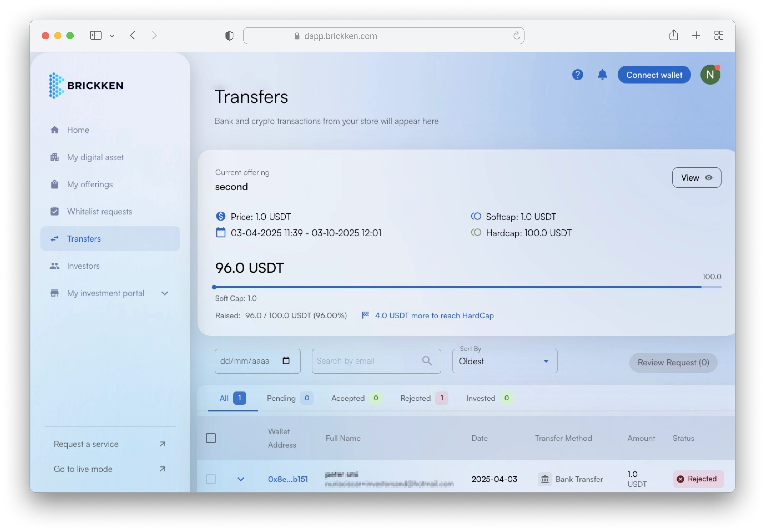Click the calendar icon in date field
Screen dimensions: 765x532
(286, 361)
